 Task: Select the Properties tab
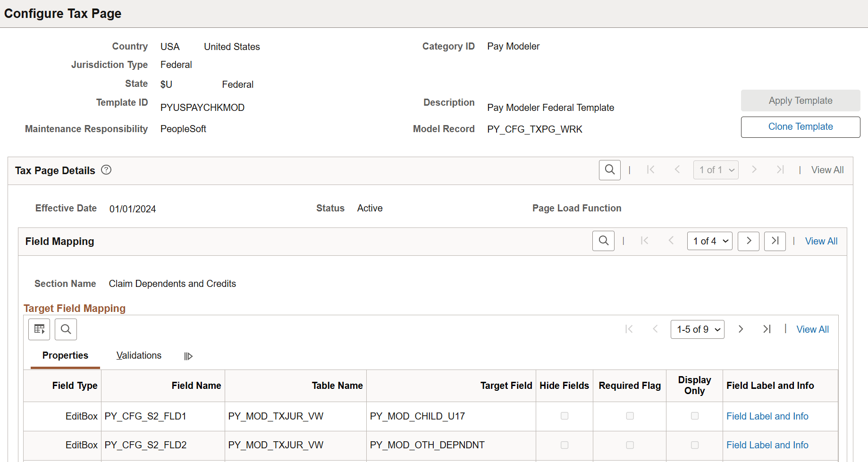tap(65, 355)
